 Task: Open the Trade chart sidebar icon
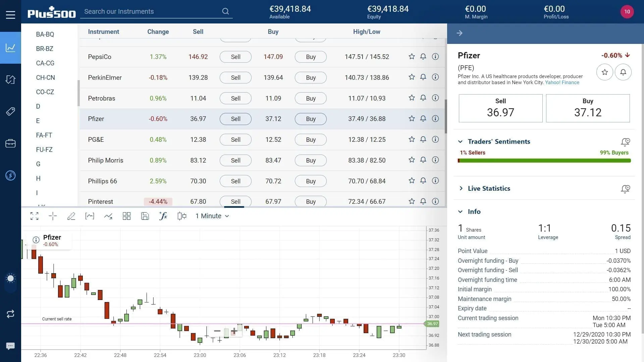click(x=10, y=48)
